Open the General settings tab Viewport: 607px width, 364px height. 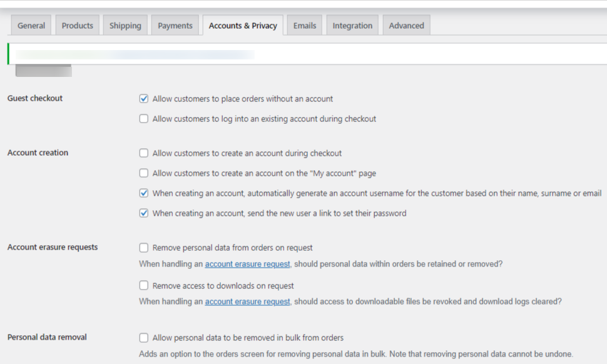point(31,26)
